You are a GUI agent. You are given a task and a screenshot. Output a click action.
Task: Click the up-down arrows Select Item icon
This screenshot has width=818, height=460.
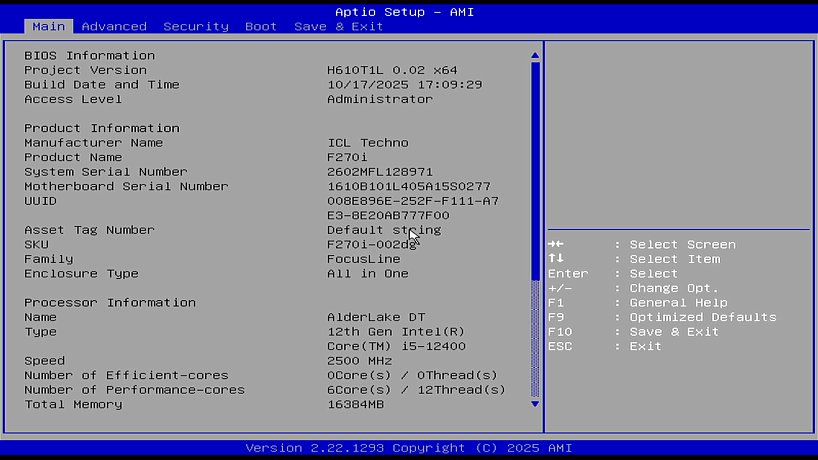tap(556, 259)
